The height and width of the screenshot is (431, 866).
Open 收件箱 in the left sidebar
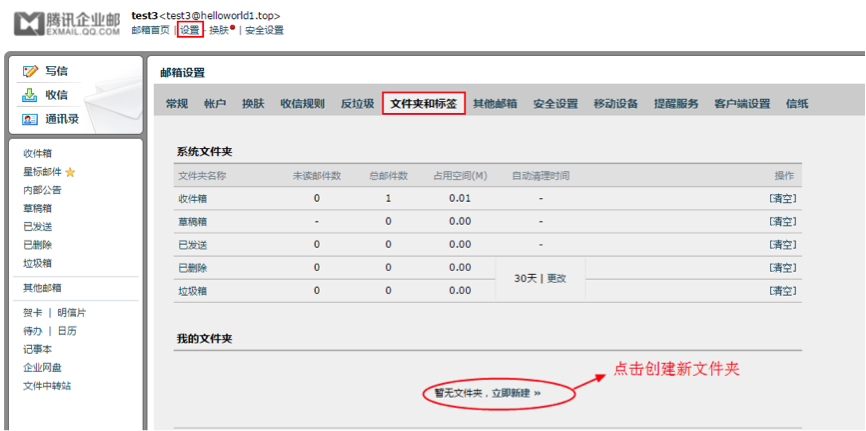pyautogui.click(x=38, y=153)
